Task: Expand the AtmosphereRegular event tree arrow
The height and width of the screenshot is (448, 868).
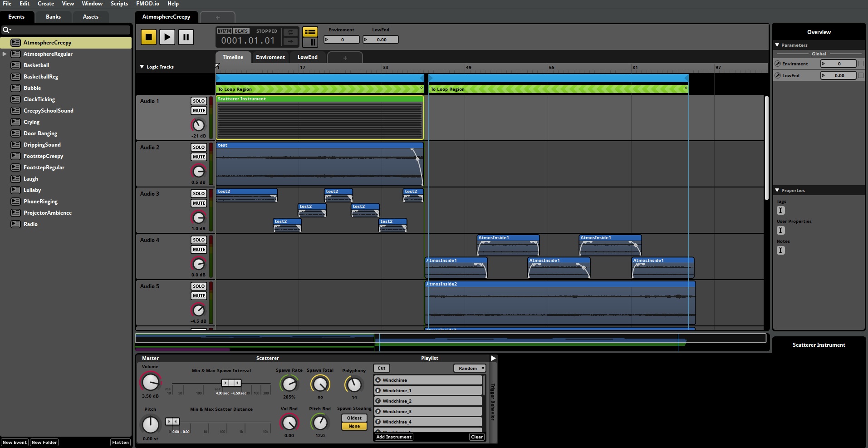Action: (x=5, y=54)
